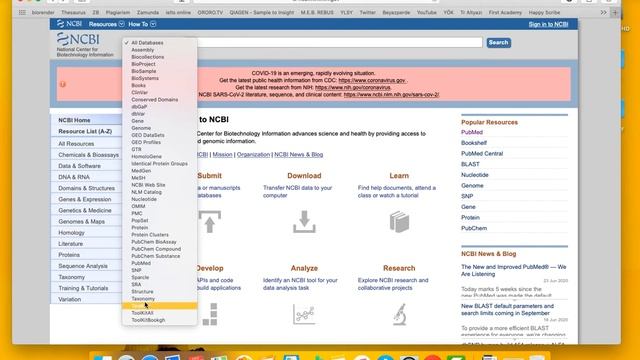
Task: Click the Learn stacked books icon
Action: point(399,222)
